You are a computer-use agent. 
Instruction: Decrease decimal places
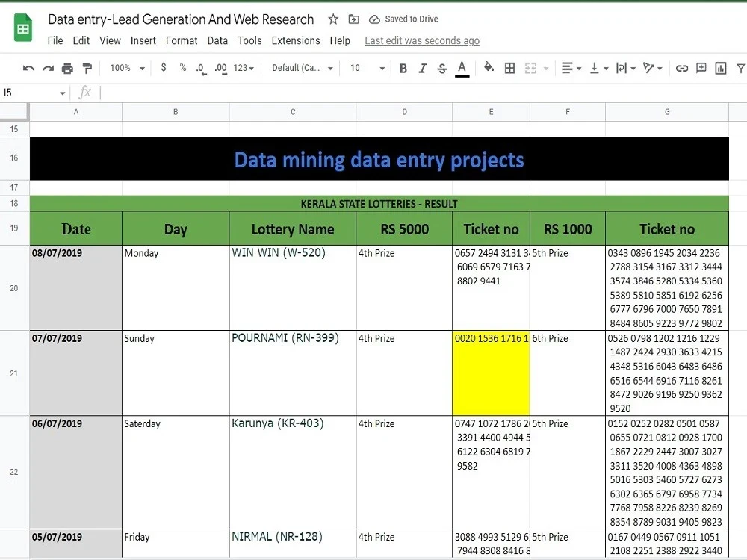coord(201,68)
